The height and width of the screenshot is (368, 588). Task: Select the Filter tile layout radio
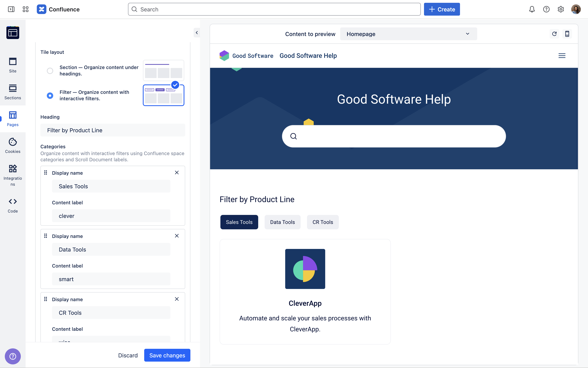(x=50, y=95)
